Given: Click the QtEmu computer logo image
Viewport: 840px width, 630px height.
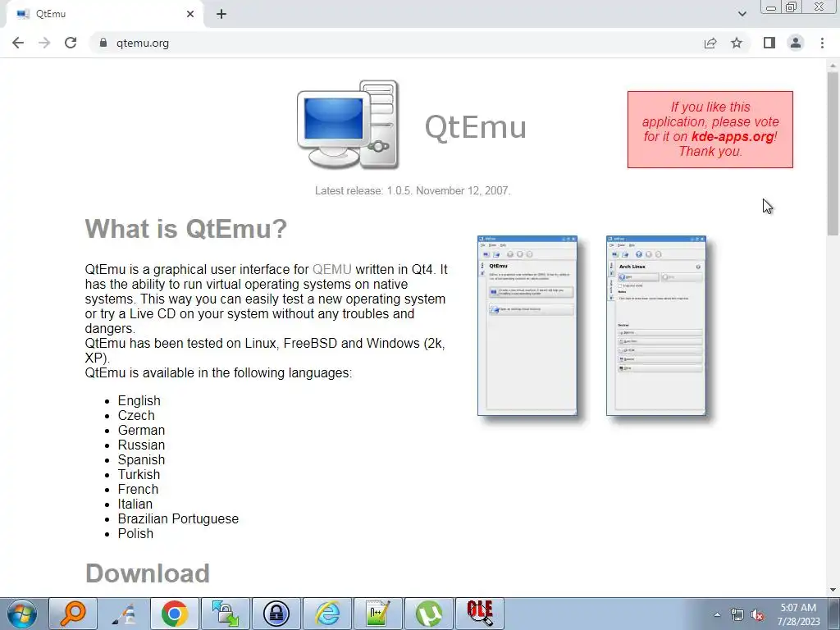Looking at the screenshot, I should pyautogui.click(x=348, y=125).
